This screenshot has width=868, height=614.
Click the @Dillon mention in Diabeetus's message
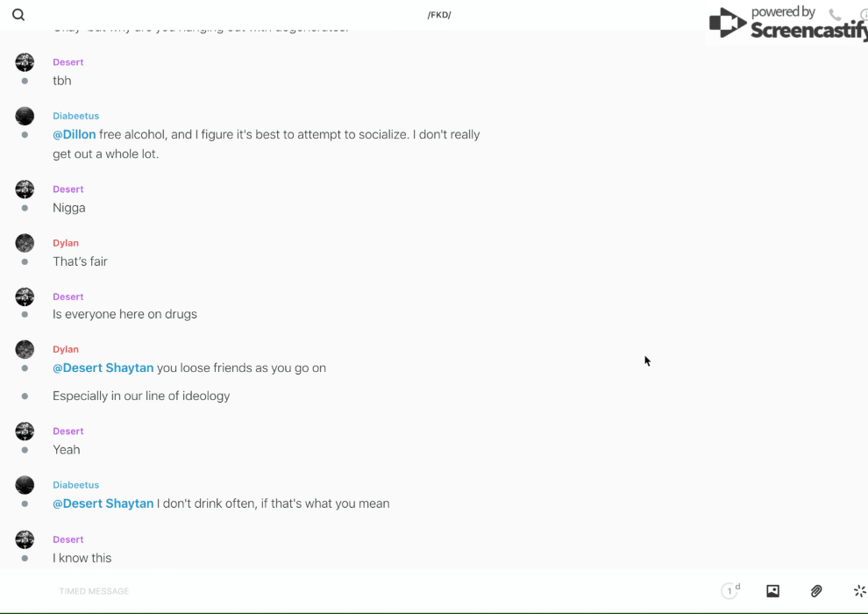click(x=75, y=135)
